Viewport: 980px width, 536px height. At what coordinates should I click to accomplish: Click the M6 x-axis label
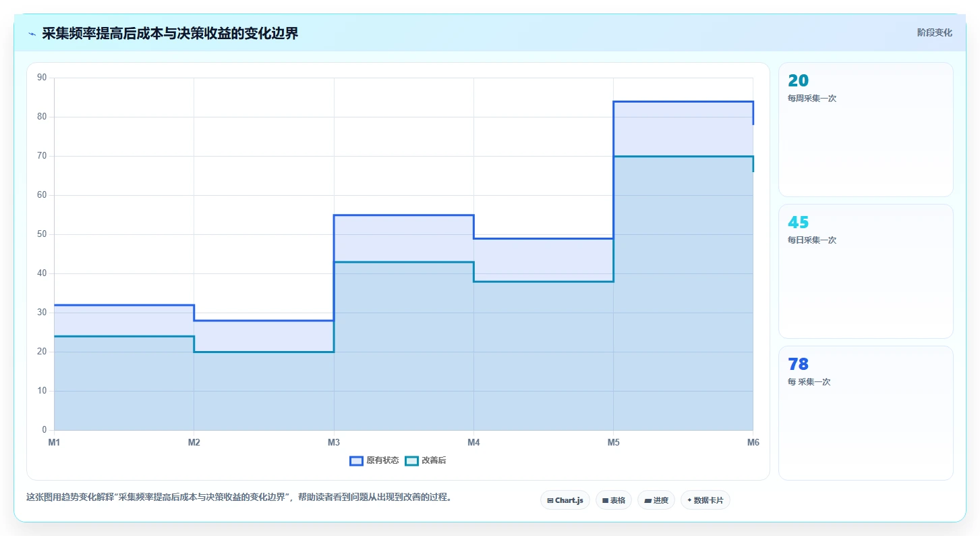point(753,442)
